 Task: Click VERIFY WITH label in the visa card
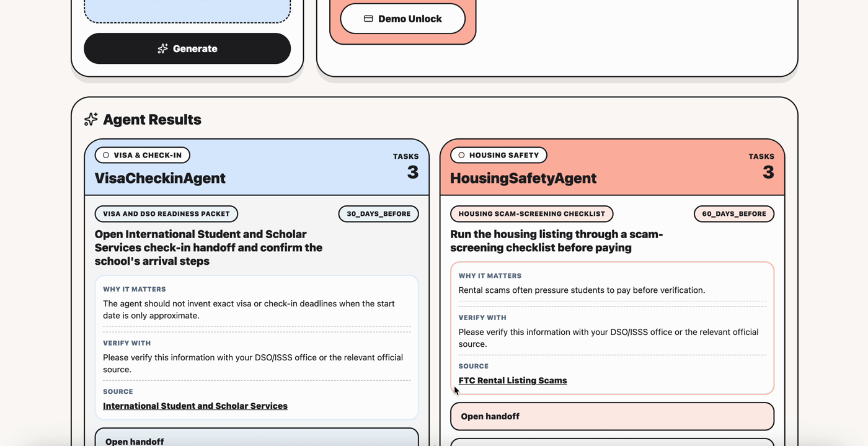click(x=127, y=343)
